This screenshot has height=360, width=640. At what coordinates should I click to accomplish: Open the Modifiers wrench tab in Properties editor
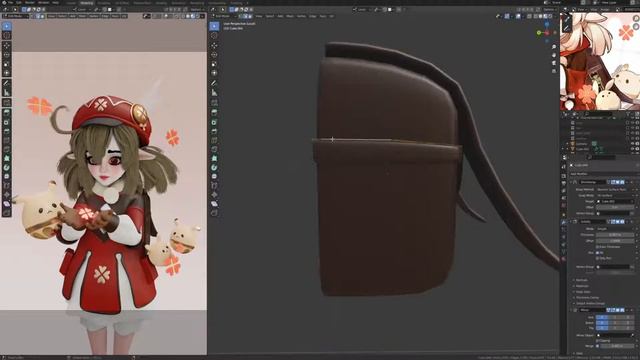564,222
